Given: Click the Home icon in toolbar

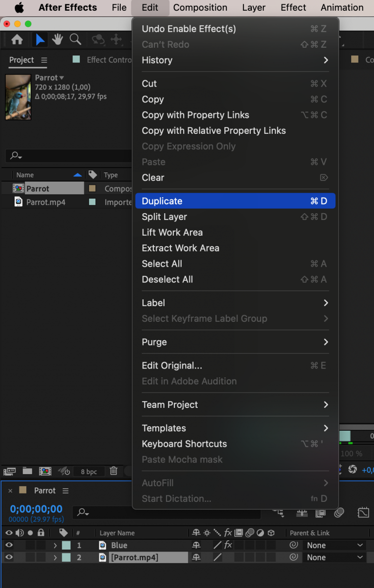Looking at the screenshot, I should pos(17,40).
